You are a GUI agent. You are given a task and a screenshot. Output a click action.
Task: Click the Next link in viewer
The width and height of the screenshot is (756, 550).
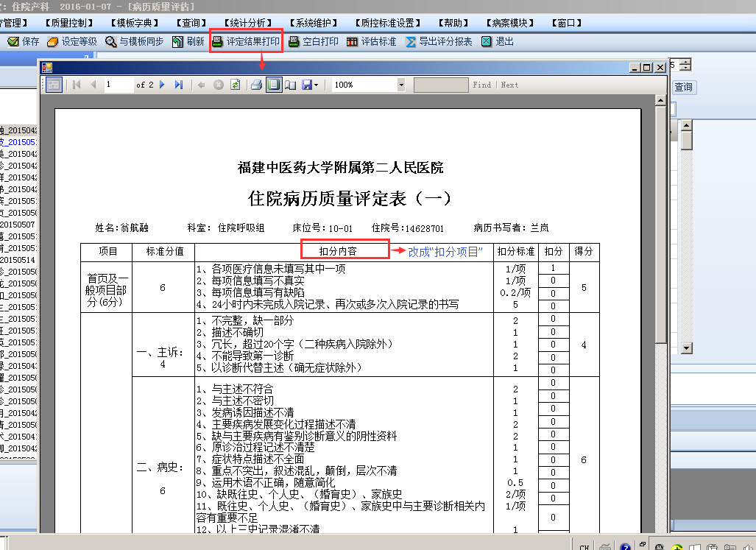tap(509, 85)
